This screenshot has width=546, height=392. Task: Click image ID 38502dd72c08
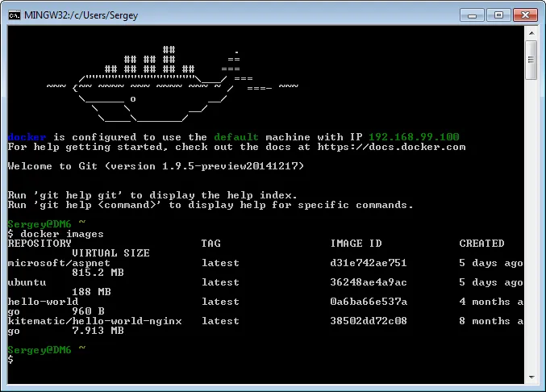pyautogui.click(x=369, y=321)
